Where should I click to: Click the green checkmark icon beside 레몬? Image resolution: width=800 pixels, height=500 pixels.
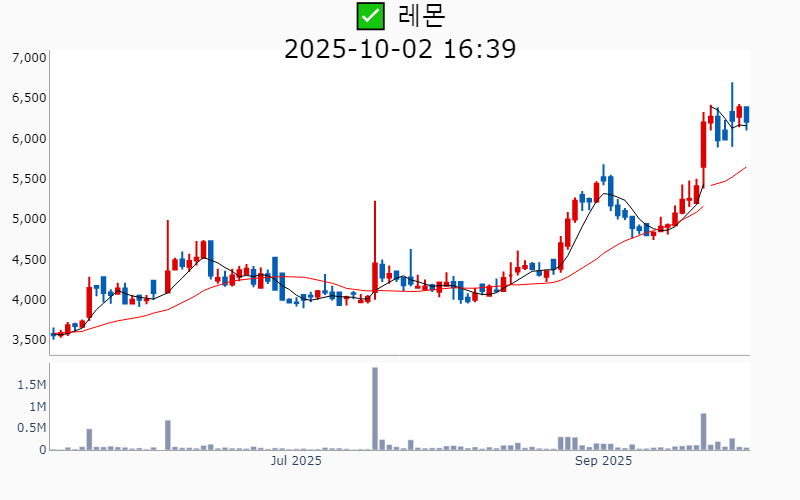pyautogui.click(x=370, y=15)
